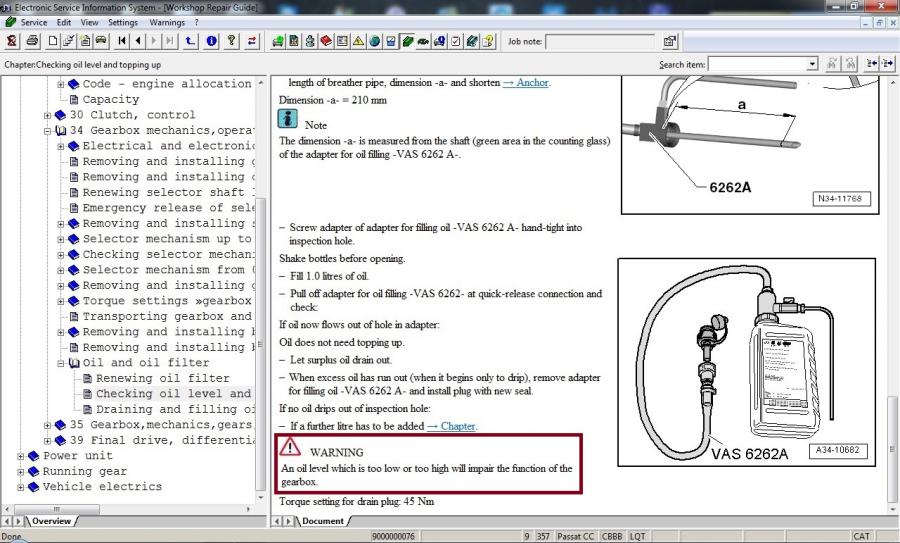This screenshot has height=543, width=900.
Task: Open the Search item dropdown arrow
Action: 811,64
